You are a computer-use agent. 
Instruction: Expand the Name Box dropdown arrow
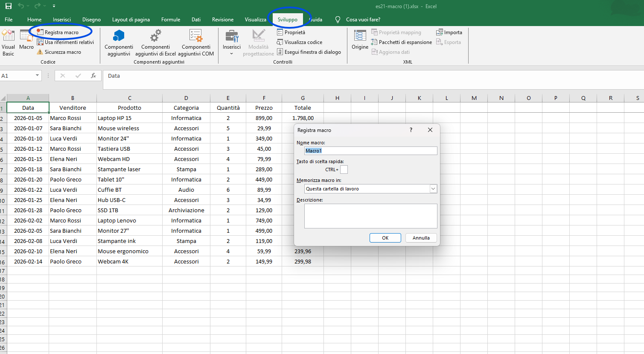(37, 76)
